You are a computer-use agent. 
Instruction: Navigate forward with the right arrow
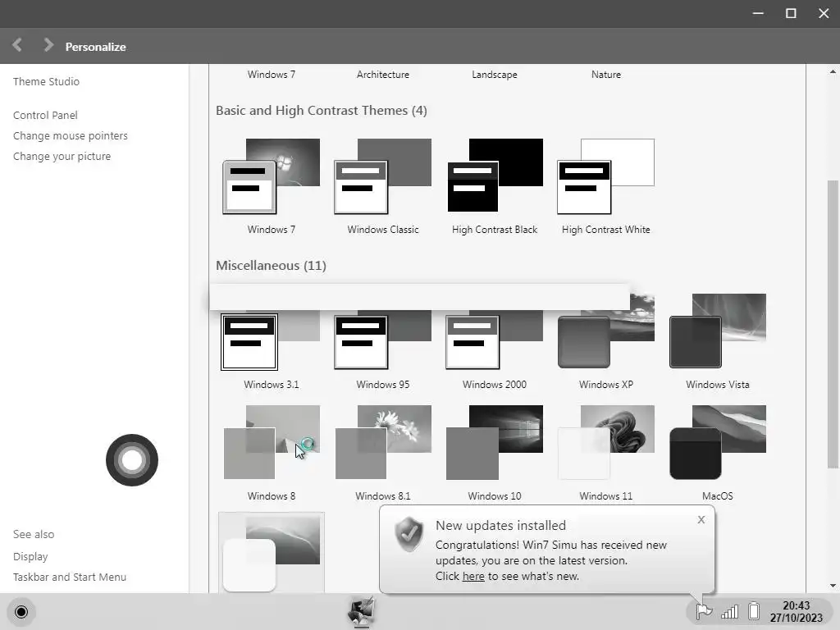[x=48, y=45]
